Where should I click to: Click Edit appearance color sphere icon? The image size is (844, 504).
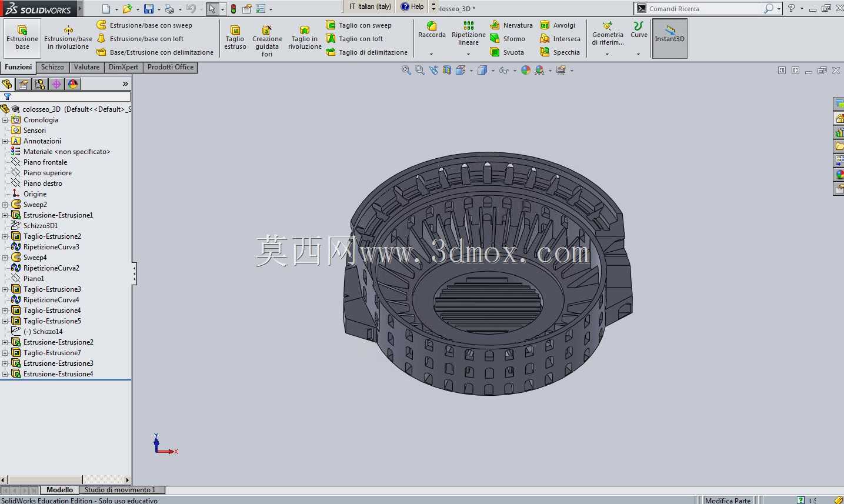526,70
